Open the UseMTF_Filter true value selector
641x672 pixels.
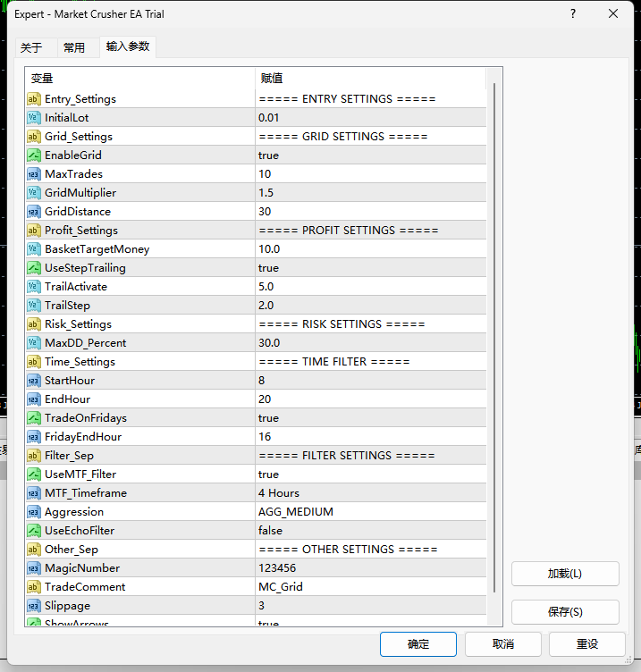point(371,475)
